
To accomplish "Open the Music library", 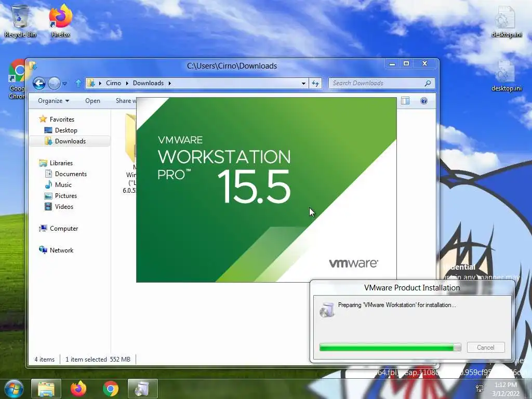I will (x=63, y=185).
